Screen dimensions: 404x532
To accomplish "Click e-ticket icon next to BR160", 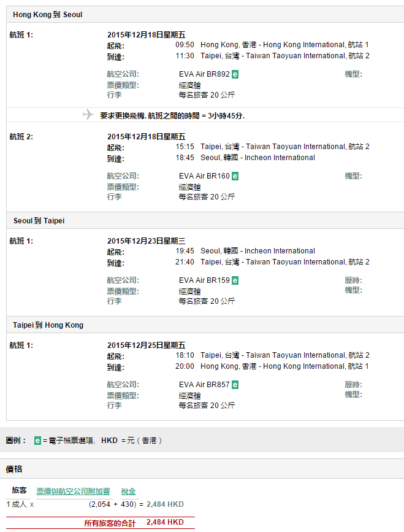I will click(235, 176).
